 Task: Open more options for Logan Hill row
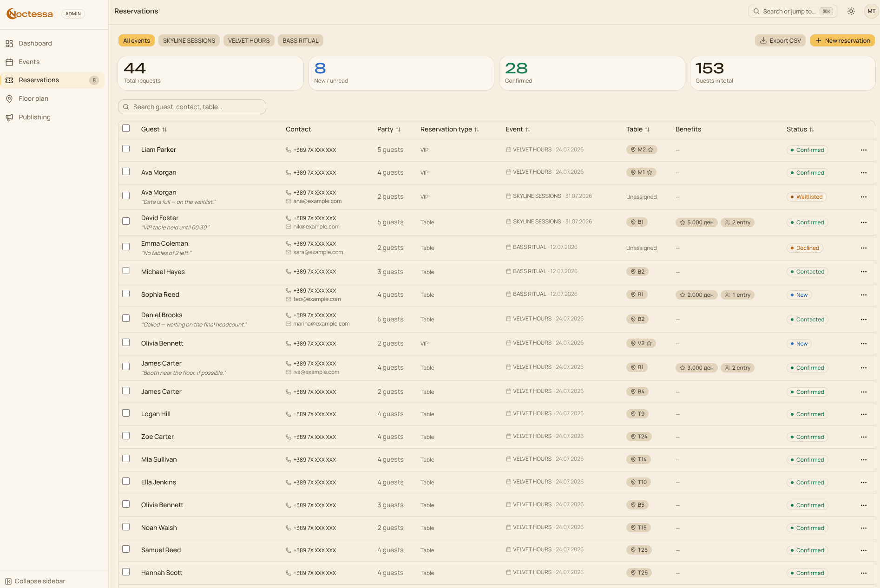(863, 414)
